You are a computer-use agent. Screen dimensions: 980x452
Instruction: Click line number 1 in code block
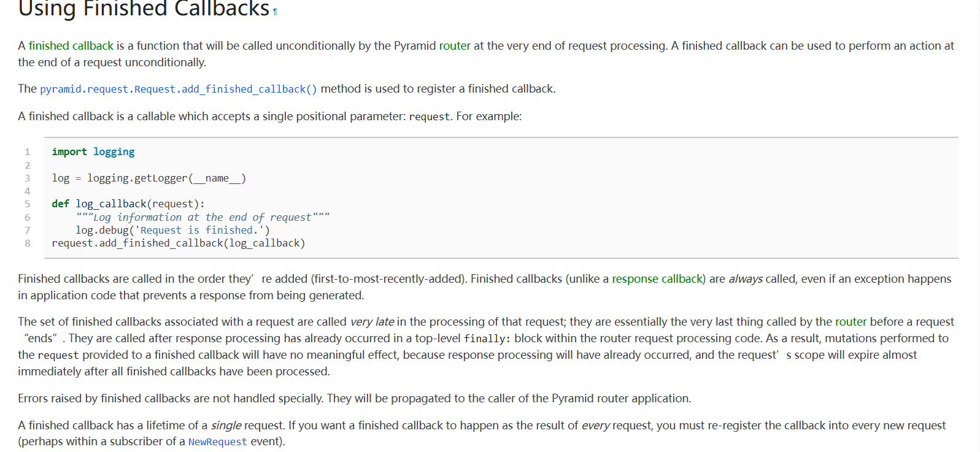coord(27,152)
